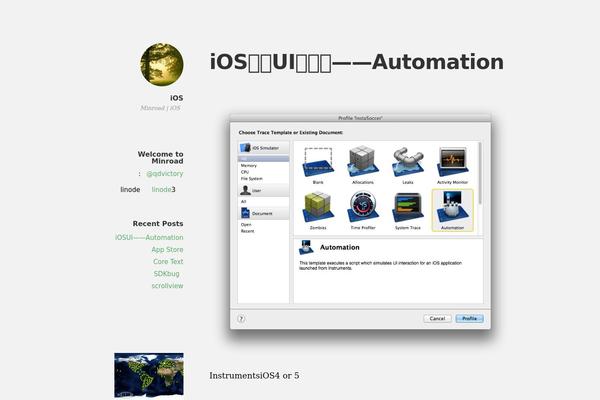Screen dimensions: 600x400
Task: Click the Recent Posts heading
Action: click(x=158, y=224)
